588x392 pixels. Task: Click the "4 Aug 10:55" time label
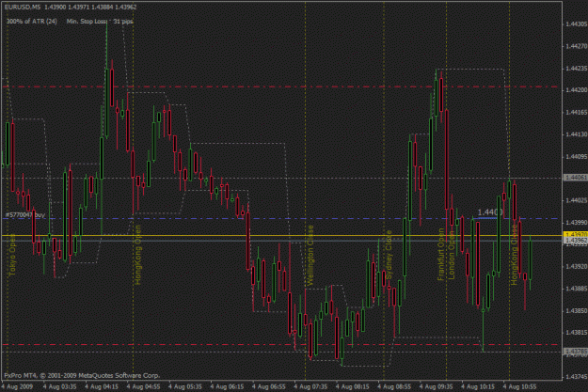(x=519, y=386)
